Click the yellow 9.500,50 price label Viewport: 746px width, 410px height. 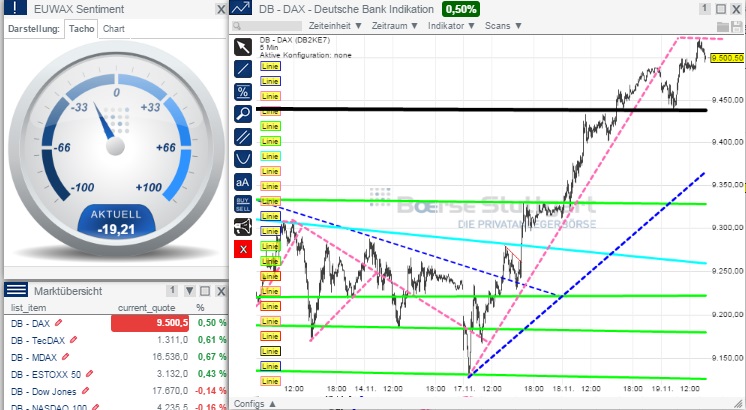tap(726, 58)
